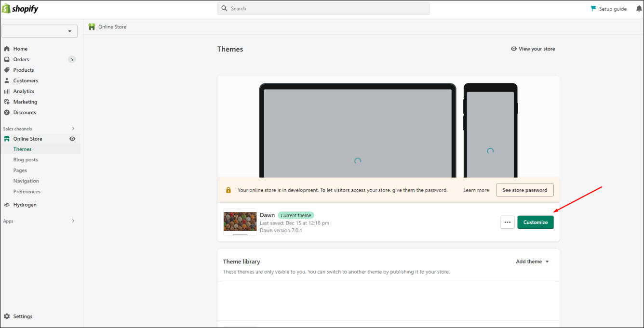The height and width of the screenshot is (328, 644).
Task: Click the Marketing target icon
Action: click(7, 102)
